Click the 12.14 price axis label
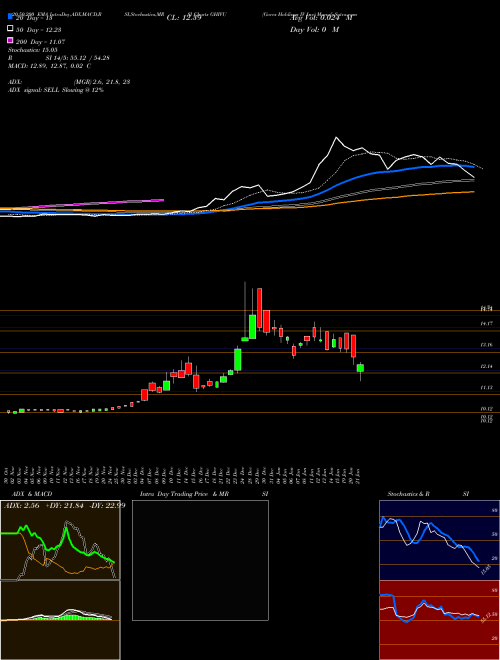The image size is (500, 660). click(x=487, y=366)
